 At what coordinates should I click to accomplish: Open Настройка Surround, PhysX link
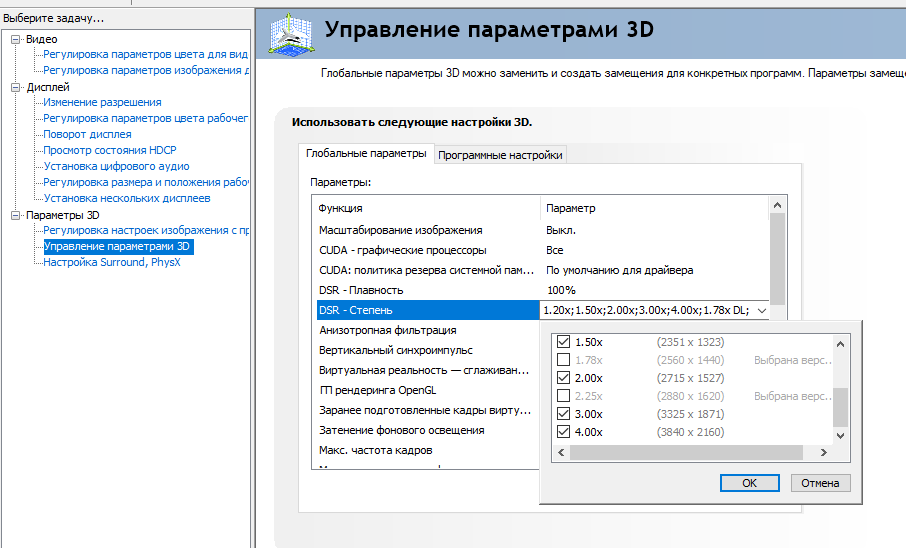(112, 262)
